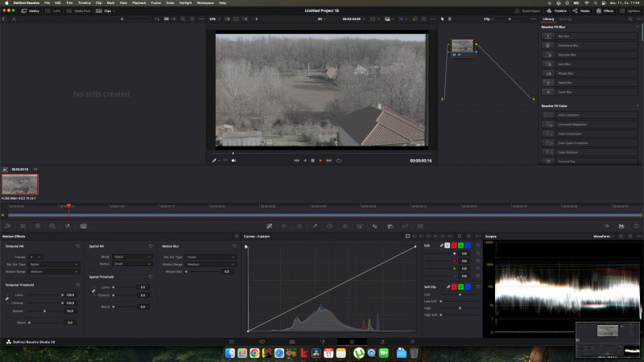Reset Spatial NR settings

coord(151,246)
